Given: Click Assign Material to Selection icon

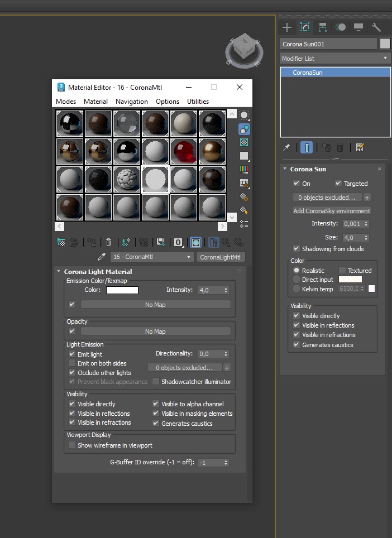Looking at the screenshot, I should 92,243.
